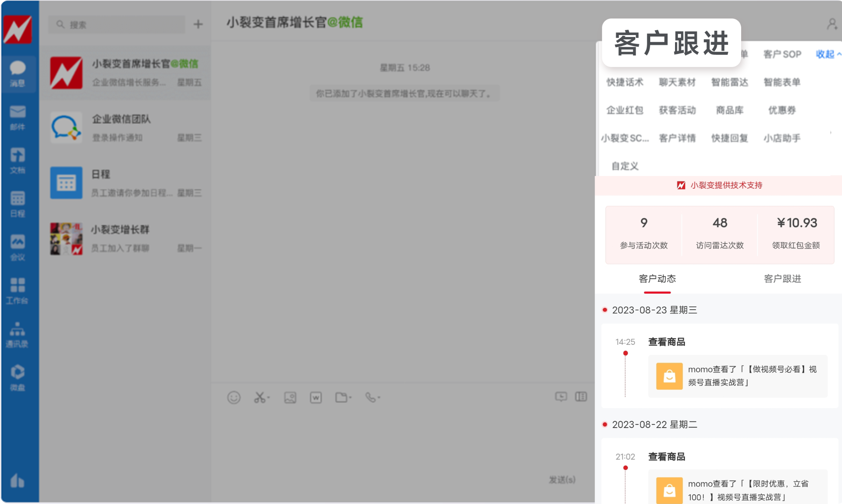Click the add member icon at top right

pyautogui.click(x=832, y=24)
